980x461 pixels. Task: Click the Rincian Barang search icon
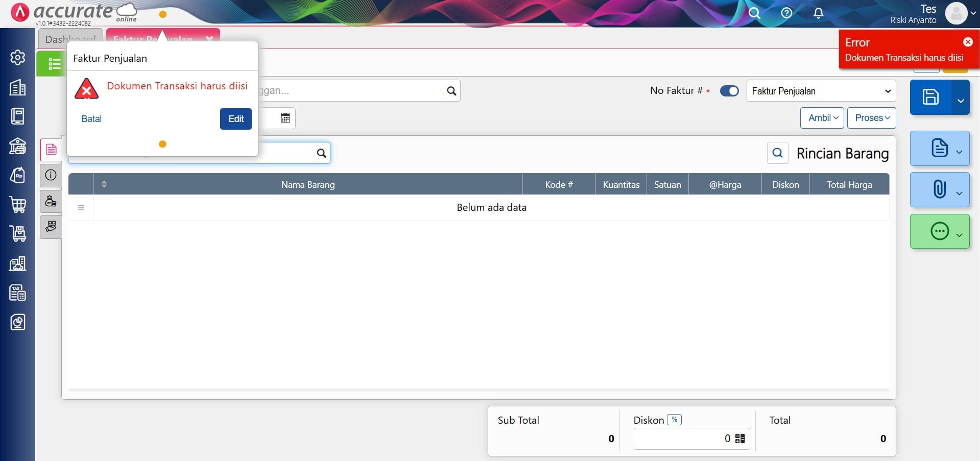click(777, 153)
